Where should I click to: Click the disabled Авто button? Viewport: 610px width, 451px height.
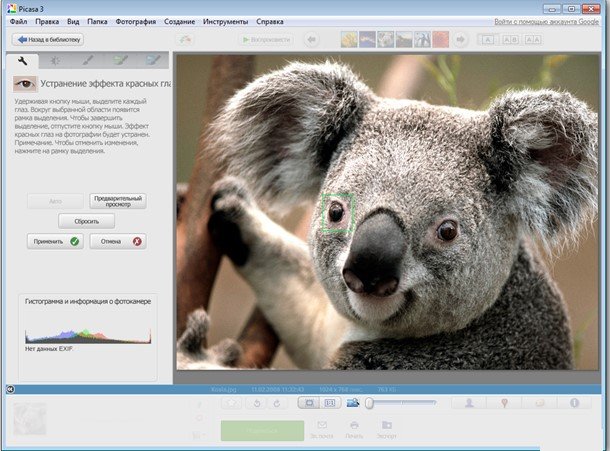click(x=55, y=201)
